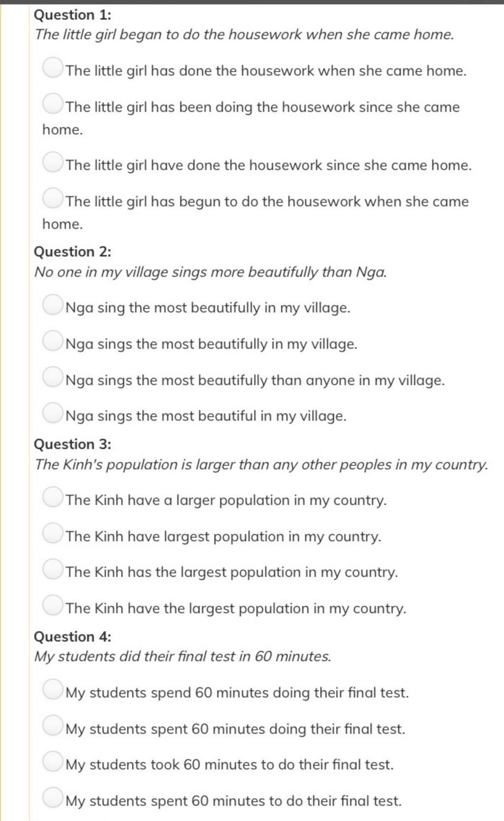Click the Question 4 prompt about final test
Screen dimensions: 504x821
coord(183,657)
